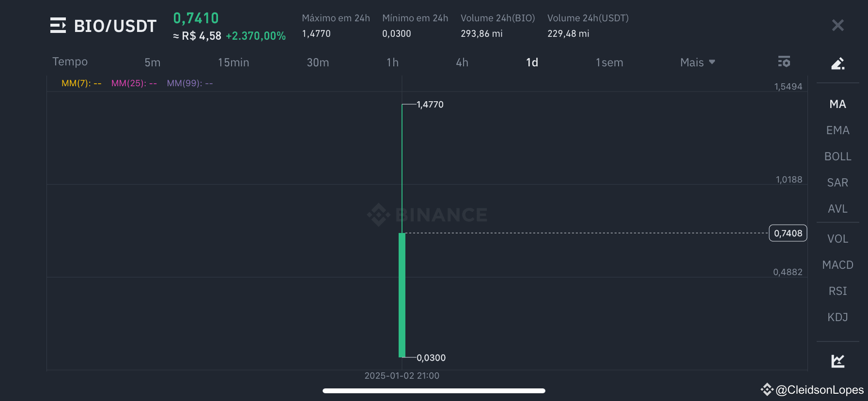This screenshot has width=868, height=401.
Task: Select the 5m timeframe
Action: (x=152, y=62)
